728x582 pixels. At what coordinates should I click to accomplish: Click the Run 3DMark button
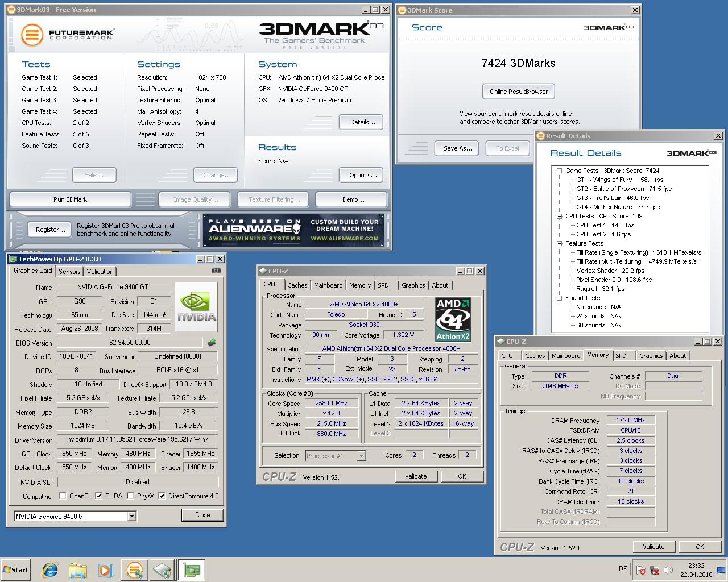(70, 199)
